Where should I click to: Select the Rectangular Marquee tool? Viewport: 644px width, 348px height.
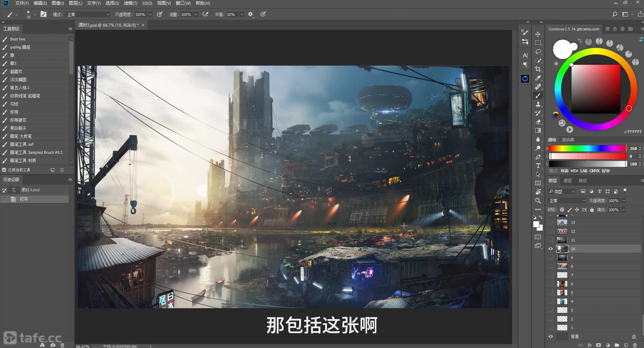(538, 43)
